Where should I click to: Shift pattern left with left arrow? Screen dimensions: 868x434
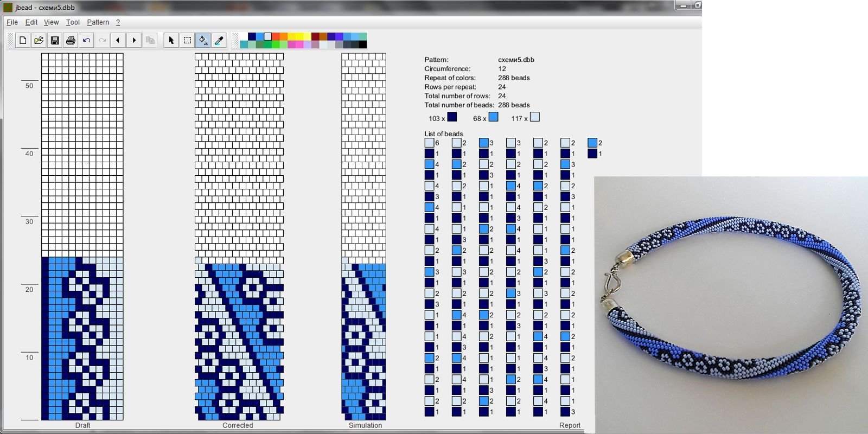click(x=118, y=40)
